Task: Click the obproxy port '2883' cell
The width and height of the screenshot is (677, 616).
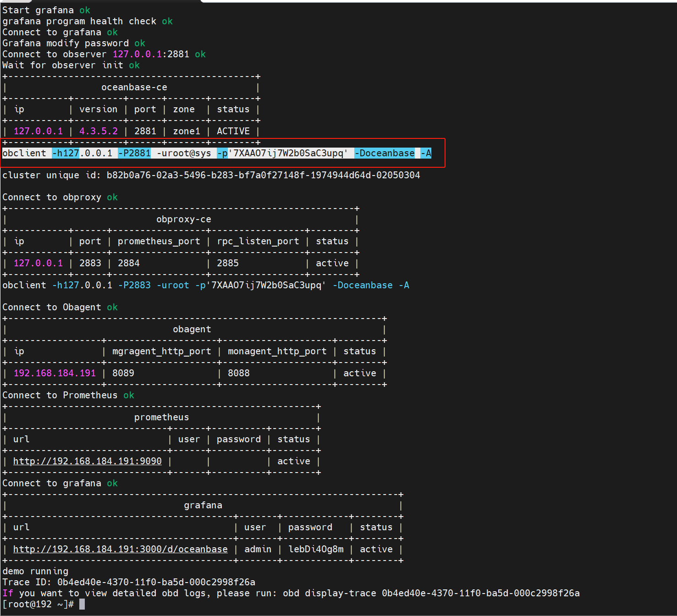Action: coord(90,263)
